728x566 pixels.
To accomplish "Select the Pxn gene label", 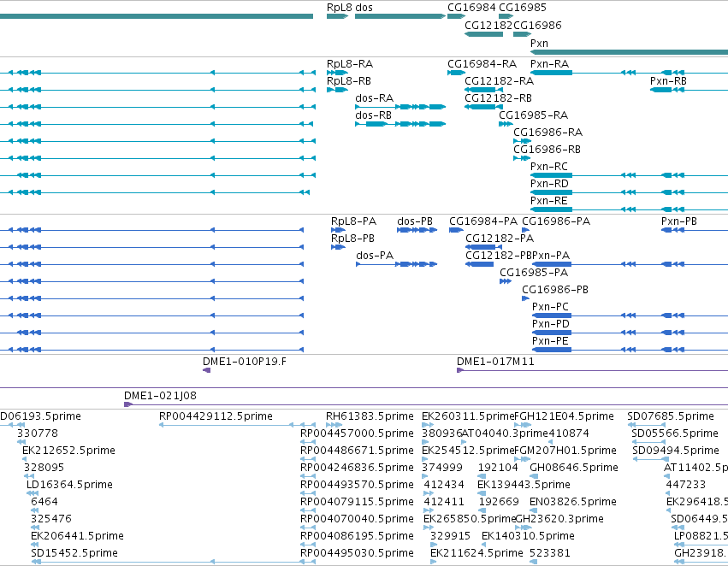I will 539,43.
